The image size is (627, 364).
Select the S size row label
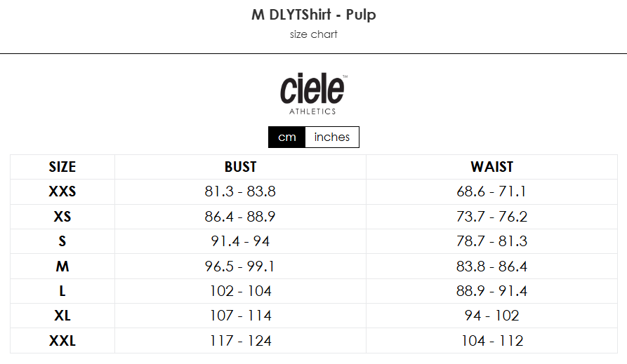tap(62, 241)
